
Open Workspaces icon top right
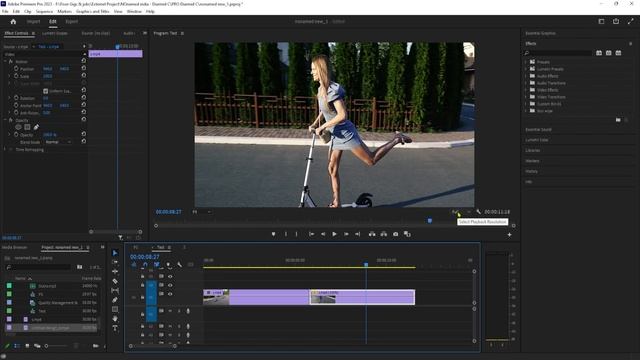tap(601, 21)
